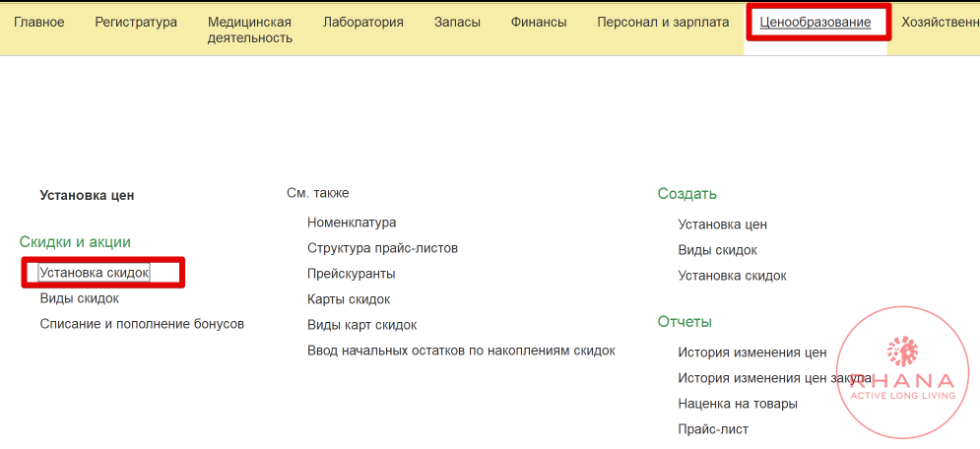Open Виды скидок under Скидки и акции
Viewport: 980px width, 449px height.
point(80,298)
